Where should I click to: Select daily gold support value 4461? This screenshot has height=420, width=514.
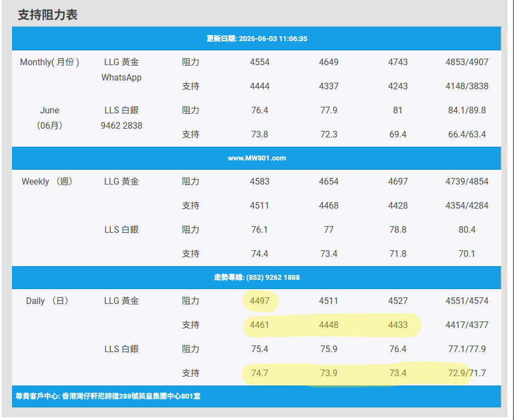tap(260, 325)
